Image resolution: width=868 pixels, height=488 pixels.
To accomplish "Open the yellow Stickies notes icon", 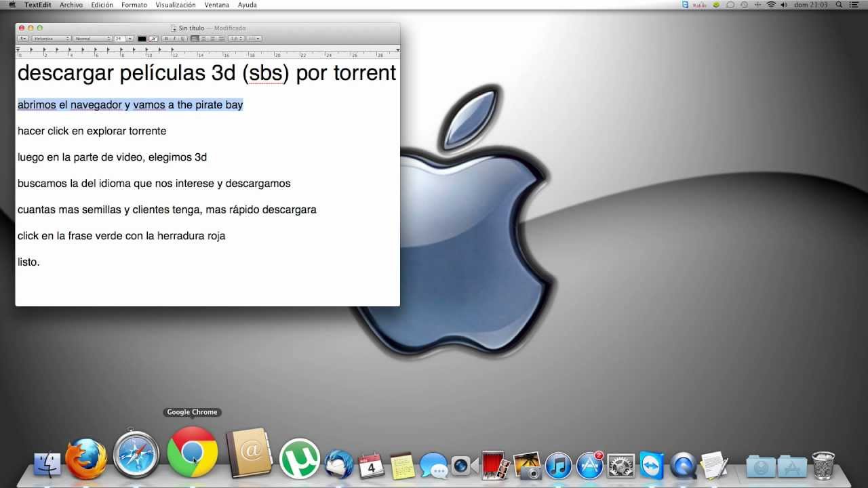I will [x=402, y=465].
